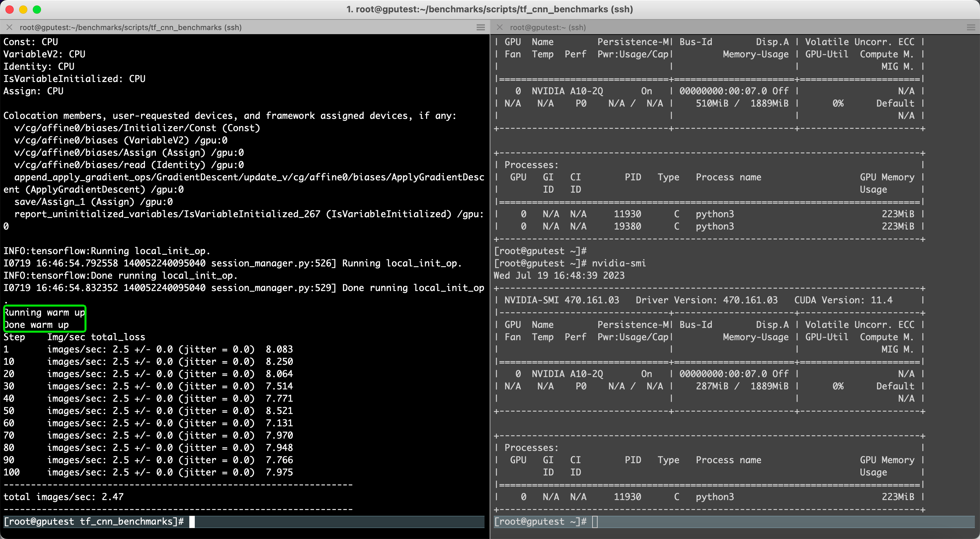
Task: Click the CUDA Version: 11.4 text
Action: (x=843, y=300)
